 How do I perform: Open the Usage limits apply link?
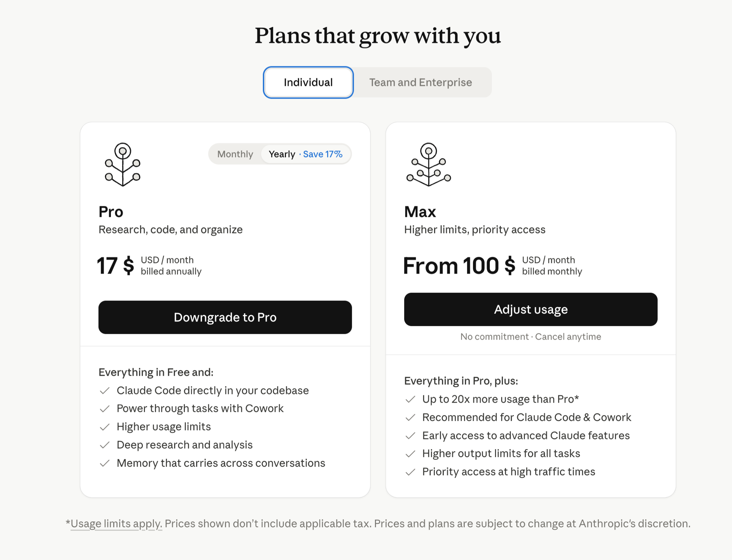coord(116,524)
